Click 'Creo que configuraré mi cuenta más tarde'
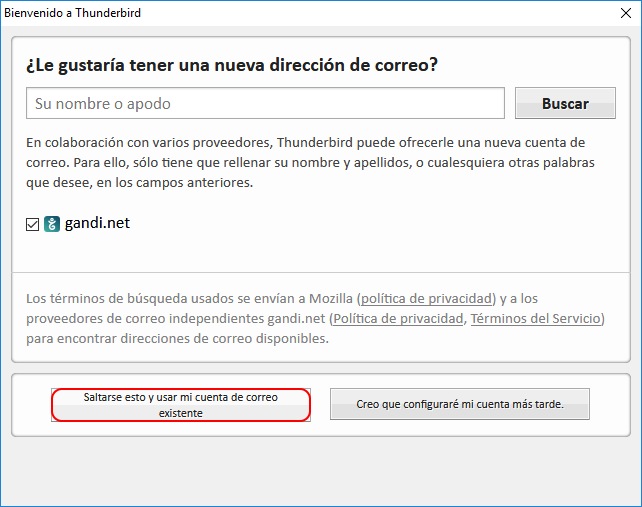The image size is (642, 507). click(x=460, y=404)
